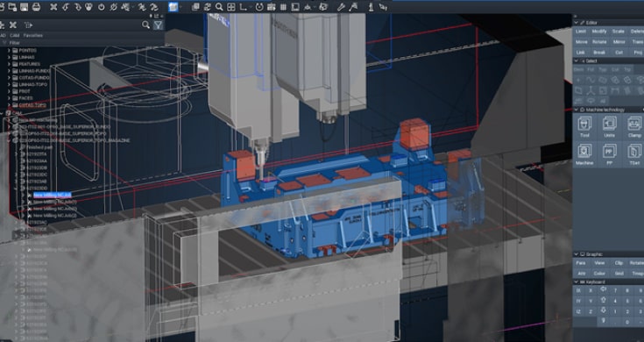Switch to the CAM tab
Screen dimensions: 644x342
point(14,36)
